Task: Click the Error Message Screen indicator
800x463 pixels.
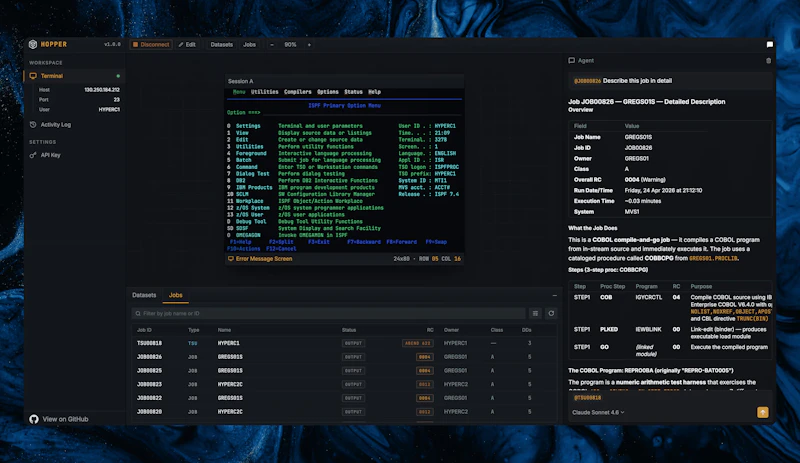Action: (x=260, y=259)
